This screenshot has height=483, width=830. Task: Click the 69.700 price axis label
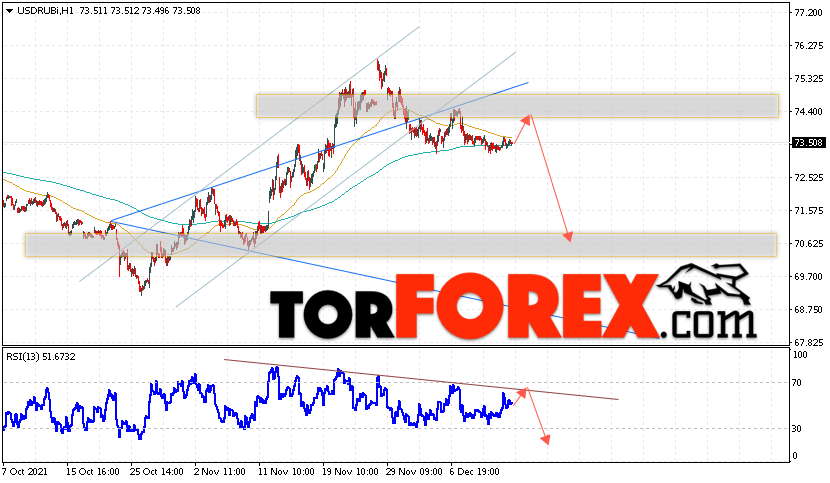pyautogui.click(x=808, y=276)
